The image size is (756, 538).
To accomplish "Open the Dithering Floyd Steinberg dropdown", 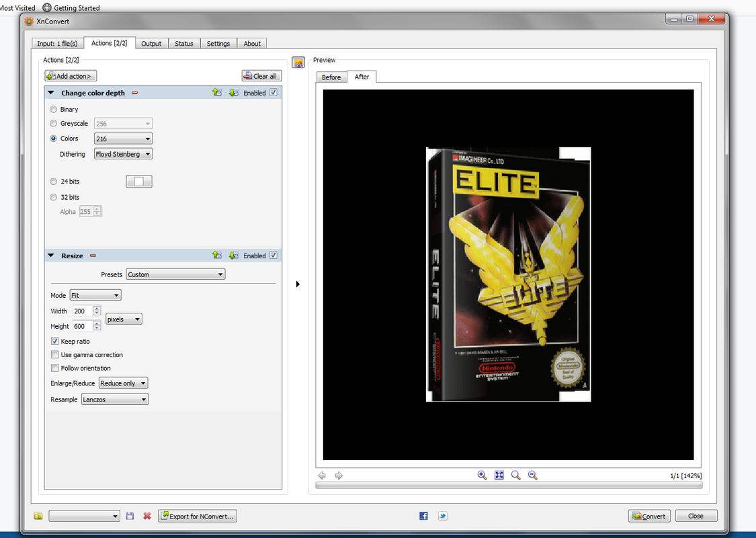I will [124, 154].
